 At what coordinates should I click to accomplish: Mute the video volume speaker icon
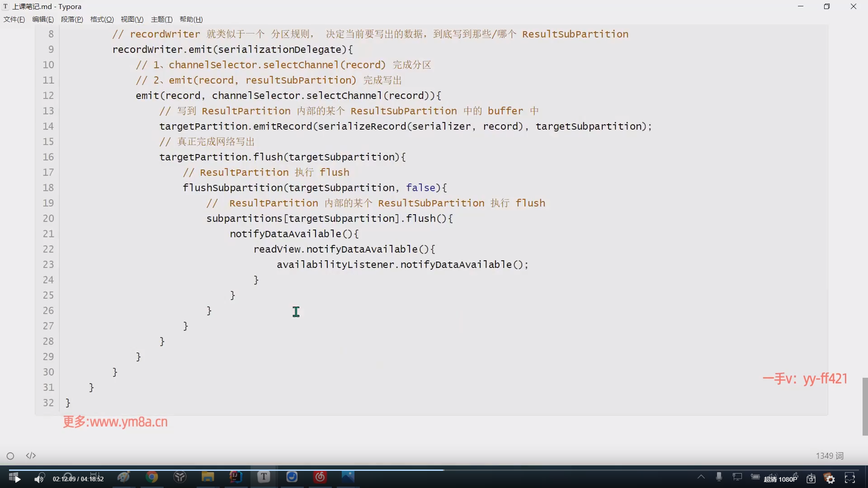[x=39, y=479]
